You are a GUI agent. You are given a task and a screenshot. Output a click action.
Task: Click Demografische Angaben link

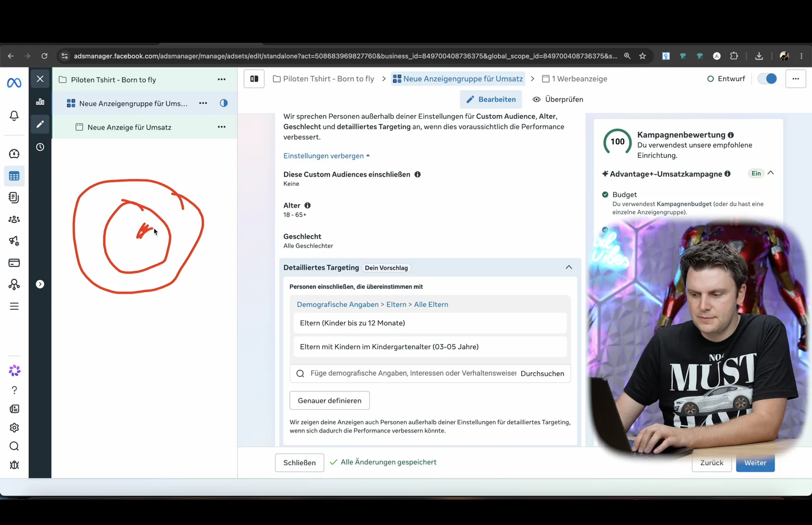337,305
